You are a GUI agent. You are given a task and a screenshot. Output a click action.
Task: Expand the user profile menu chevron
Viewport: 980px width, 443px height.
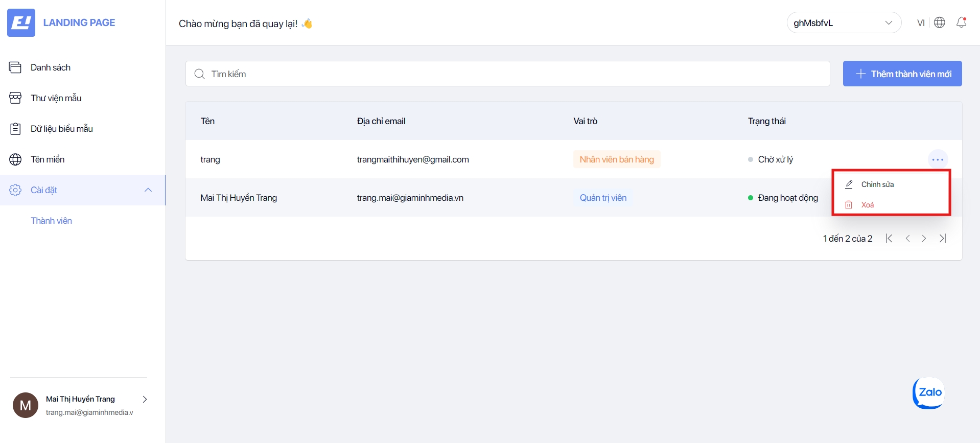coord(145,399)
